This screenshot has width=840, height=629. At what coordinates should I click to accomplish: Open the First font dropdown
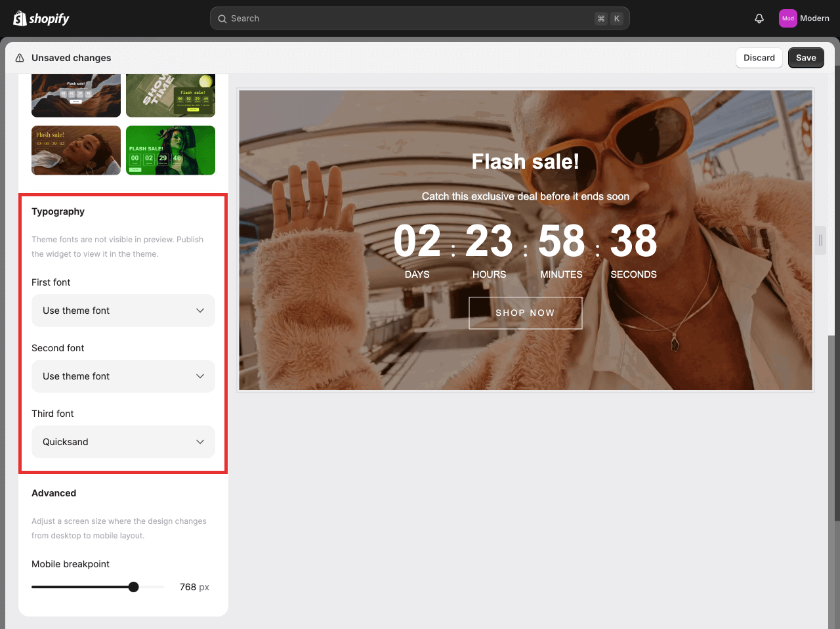click(123, 311)
